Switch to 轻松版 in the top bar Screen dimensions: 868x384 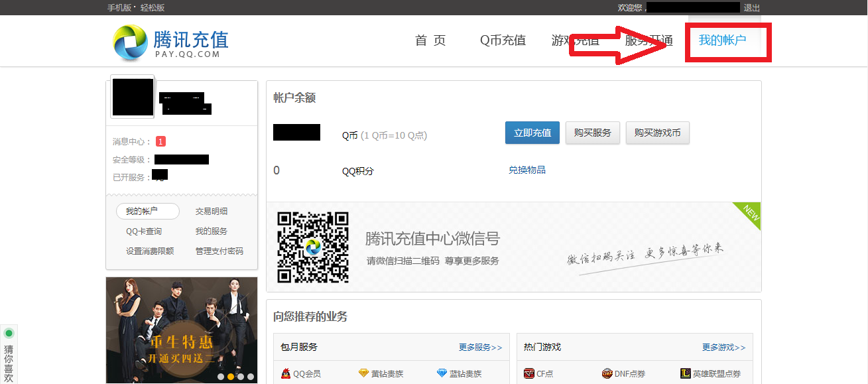(153, 7)
